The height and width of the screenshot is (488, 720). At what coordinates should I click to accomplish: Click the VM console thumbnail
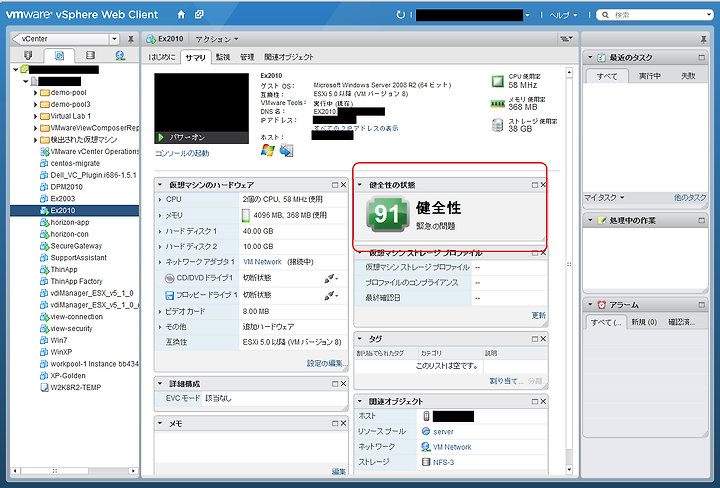click(201, 108)
